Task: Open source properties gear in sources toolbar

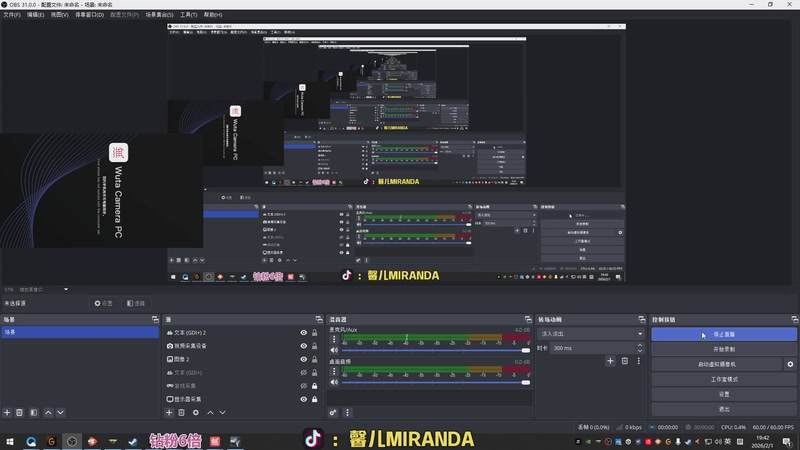Action: 196,412
